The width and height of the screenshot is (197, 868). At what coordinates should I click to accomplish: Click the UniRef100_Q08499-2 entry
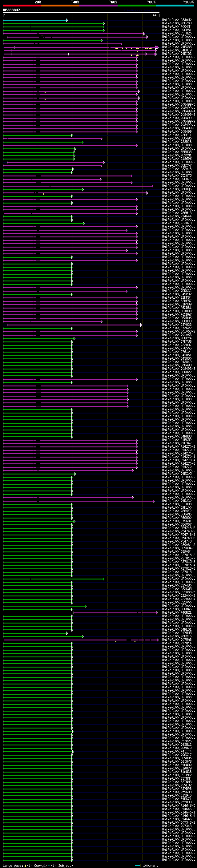click(179, 118)
